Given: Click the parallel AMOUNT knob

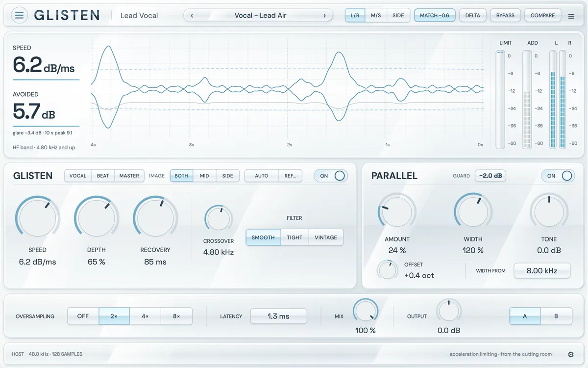Looking at the screenshot, I should (397, 211).
